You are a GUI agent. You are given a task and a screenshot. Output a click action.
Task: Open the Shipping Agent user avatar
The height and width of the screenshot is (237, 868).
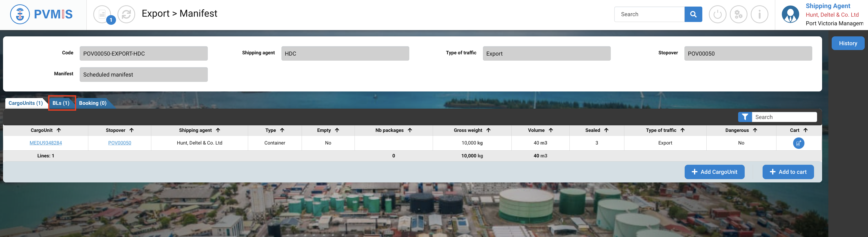[x=790, y=14]
